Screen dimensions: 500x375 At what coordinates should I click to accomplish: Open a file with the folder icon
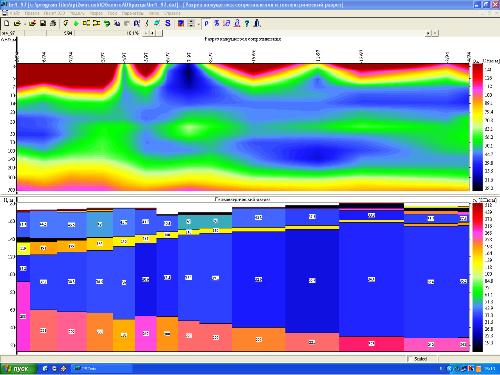point(17,23)
